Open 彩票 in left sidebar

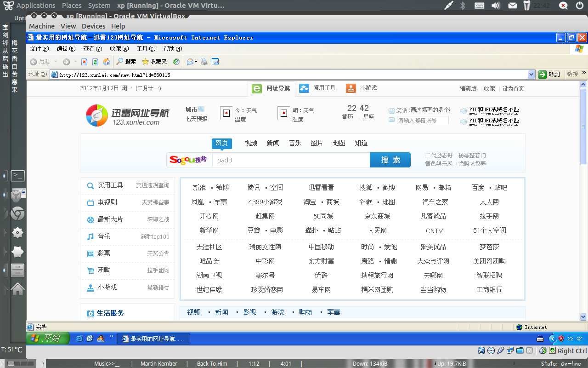104,253
